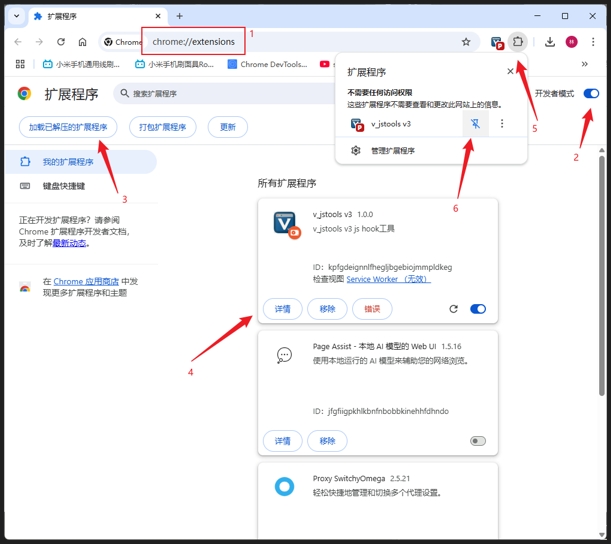Image resolution: width=611 pixels, height=544 pixels.
Task: Click 加载已解压的扩展程序 button
Action: point(68,127)
